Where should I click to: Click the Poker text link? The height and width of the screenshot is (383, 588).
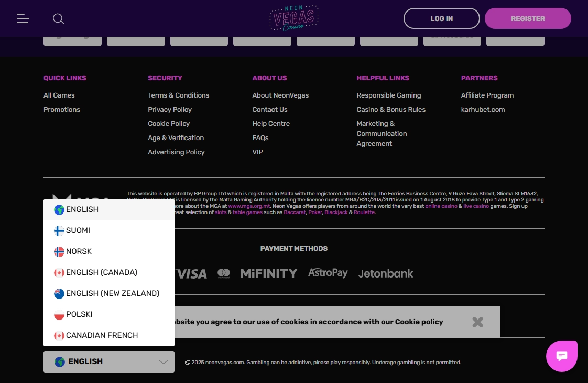[x=315, y=212]
